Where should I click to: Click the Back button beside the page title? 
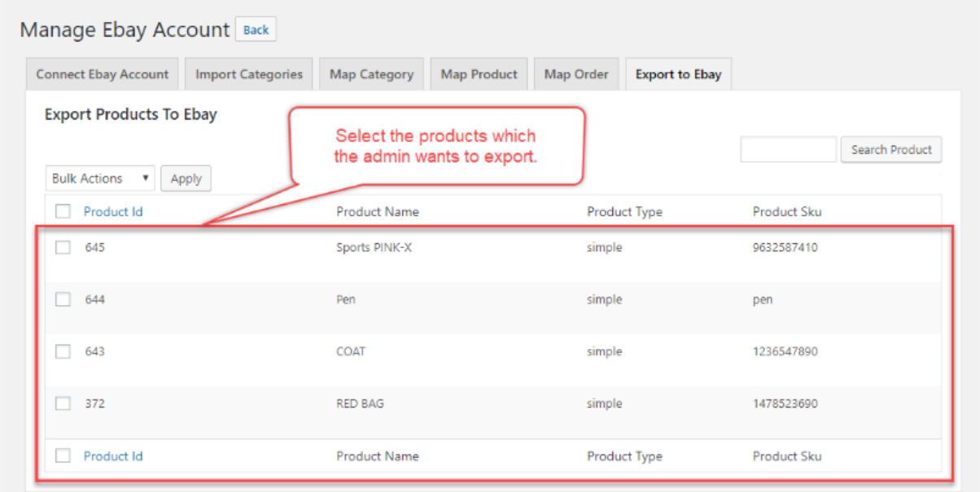coord(256,30)
